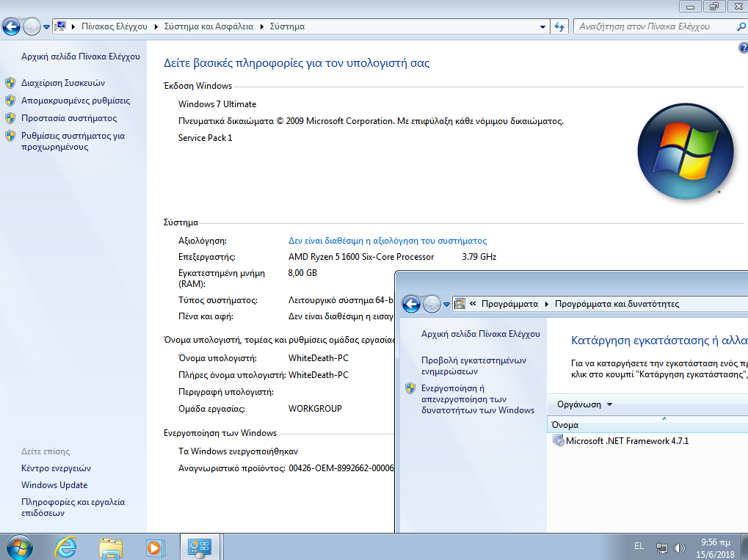This screenshot has height=560, width=748.
Task: Click the Back arrow in the Programs window
Action: (411, 304)
